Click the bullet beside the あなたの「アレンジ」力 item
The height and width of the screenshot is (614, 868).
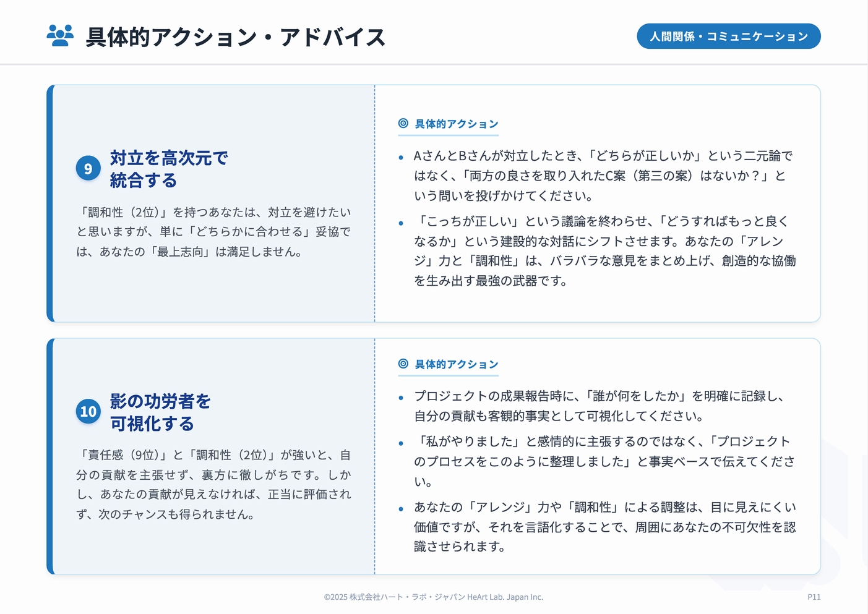(402, 508)
